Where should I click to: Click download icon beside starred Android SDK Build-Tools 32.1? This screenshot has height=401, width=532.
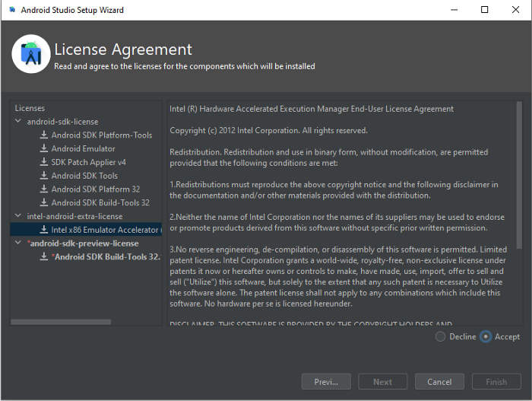pos(44,256)
